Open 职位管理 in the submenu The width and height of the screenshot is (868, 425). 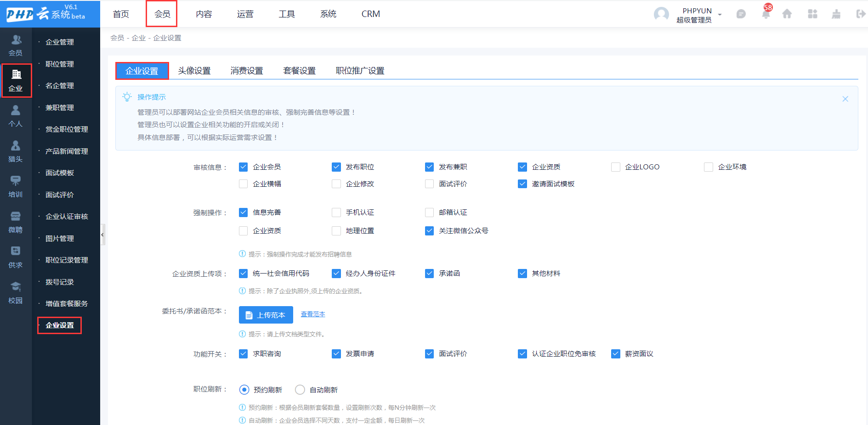[60, 64]
